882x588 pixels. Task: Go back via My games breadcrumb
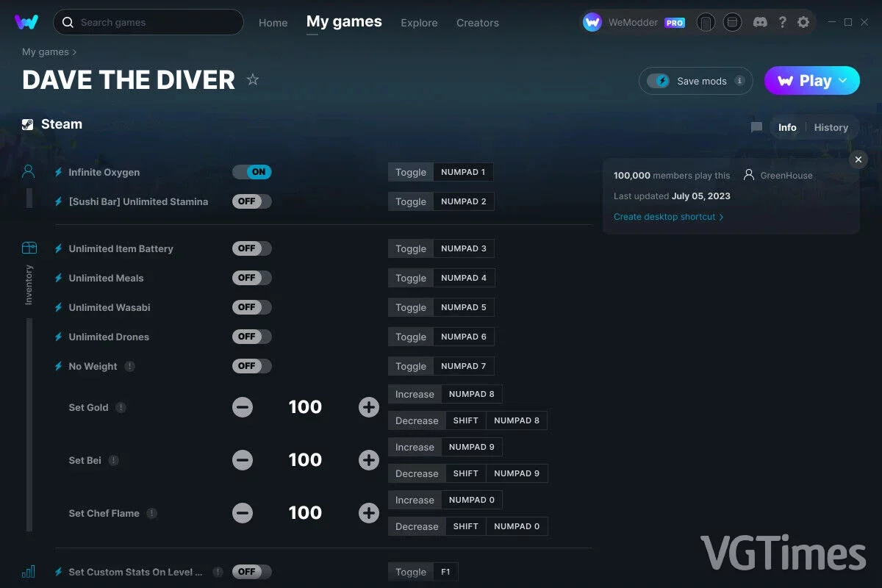[x=46, y=52]
